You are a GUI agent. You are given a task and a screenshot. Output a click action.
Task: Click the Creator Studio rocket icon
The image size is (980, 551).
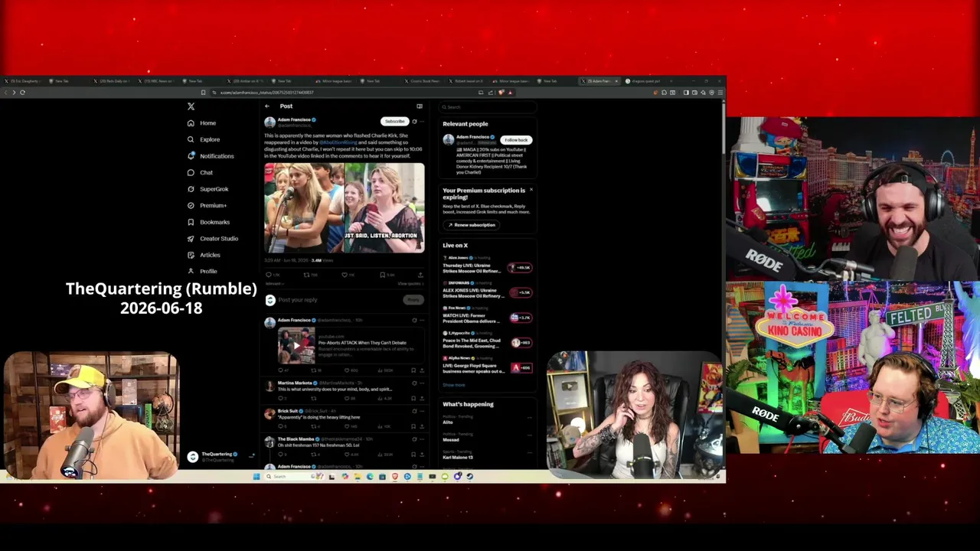click(191, 239)
